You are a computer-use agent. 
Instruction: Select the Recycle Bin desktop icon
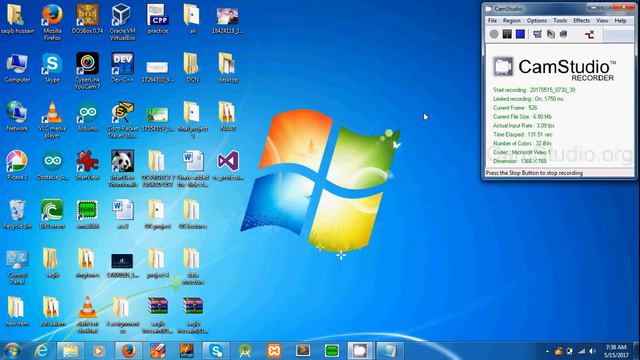(17, 214)
